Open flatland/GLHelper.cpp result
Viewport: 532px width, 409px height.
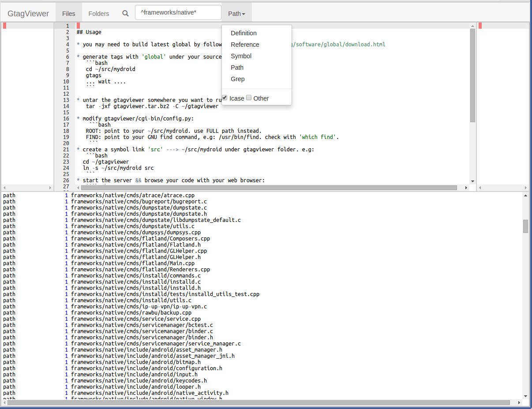coord(139,251)
